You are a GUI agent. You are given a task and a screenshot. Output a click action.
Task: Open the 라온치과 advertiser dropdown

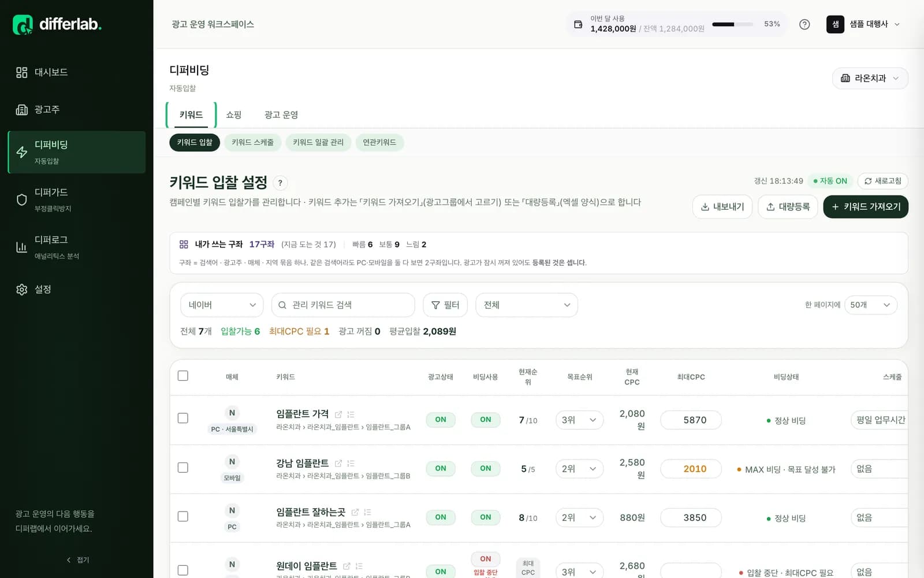(x=870, y=78)
